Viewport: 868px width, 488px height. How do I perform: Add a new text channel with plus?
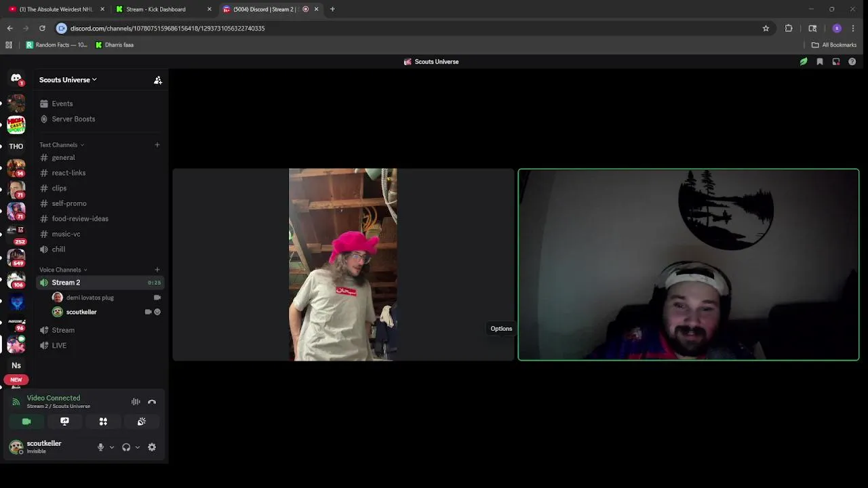(157, 144)
